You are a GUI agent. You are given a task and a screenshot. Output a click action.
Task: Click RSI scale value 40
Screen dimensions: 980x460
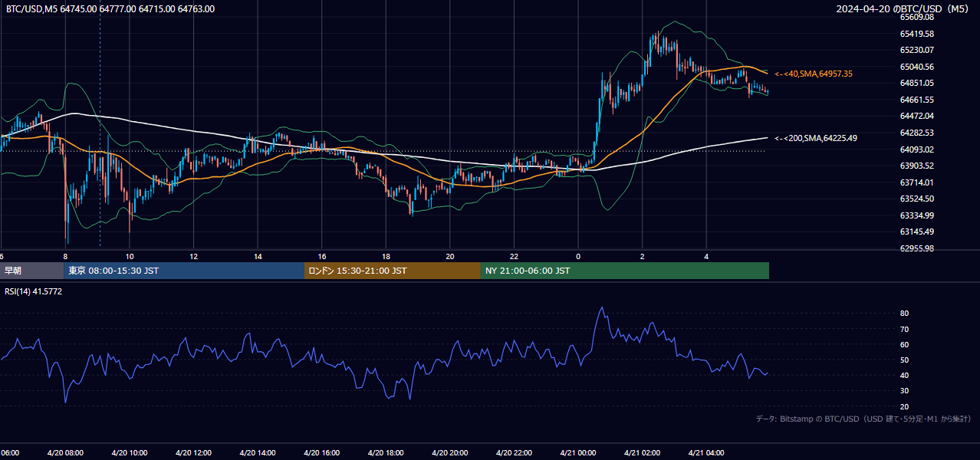point(904,375)
